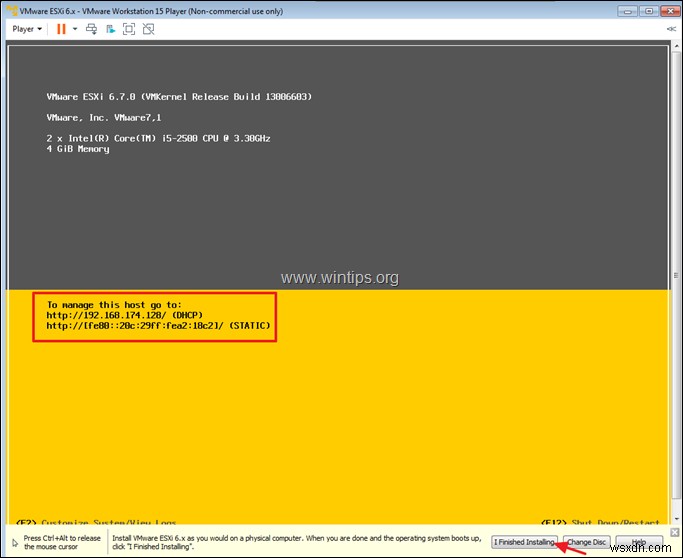Click Send Ctrl+Alt+Del icon

point(91,29)
